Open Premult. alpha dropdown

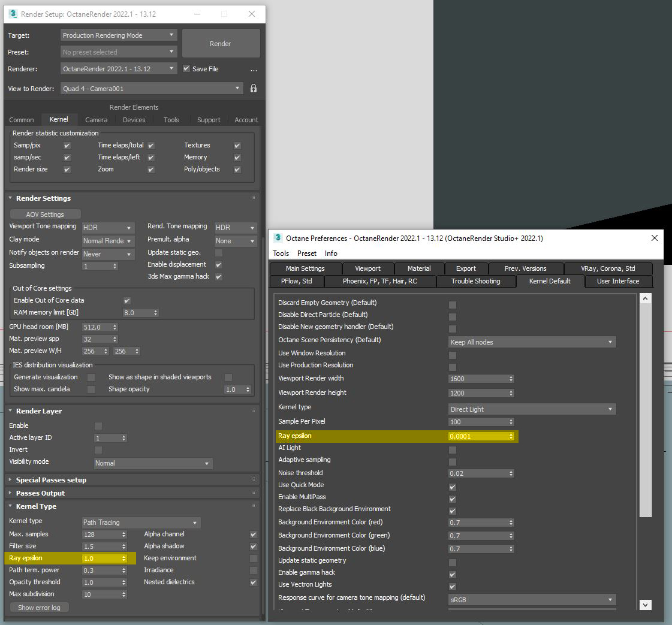pos(235,241)
